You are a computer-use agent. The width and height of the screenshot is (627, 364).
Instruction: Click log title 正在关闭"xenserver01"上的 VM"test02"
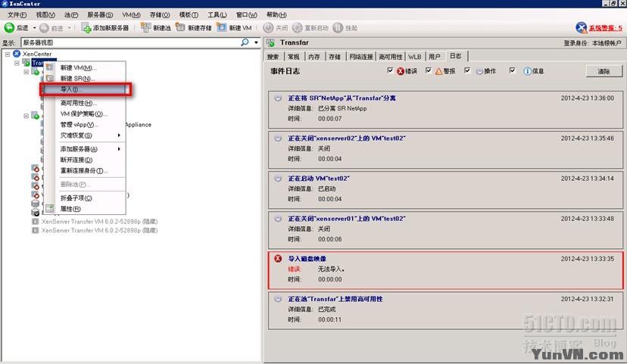point(347,219)
